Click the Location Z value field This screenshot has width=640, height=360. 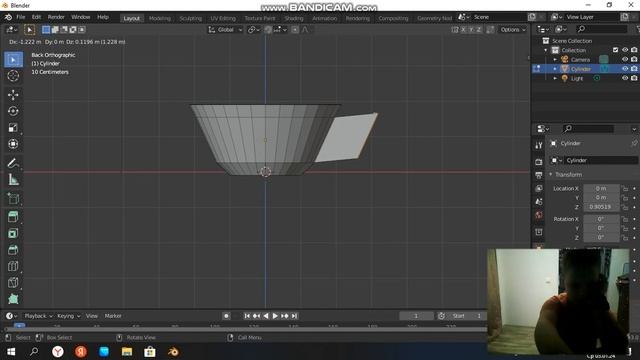click(601, 207)
